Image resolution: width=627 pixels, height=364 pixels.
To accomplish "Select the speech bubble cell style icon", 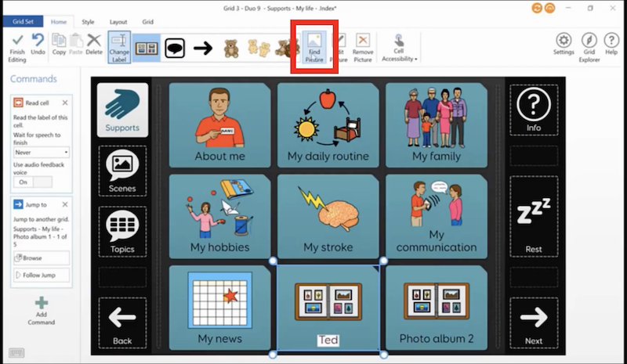I will tap(175, 48).
